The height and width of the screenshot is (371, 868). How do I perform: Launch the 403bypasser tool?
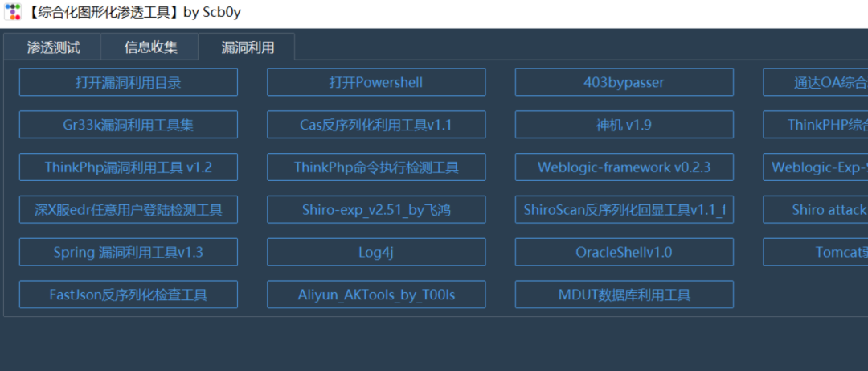click(x=624, y=83)
